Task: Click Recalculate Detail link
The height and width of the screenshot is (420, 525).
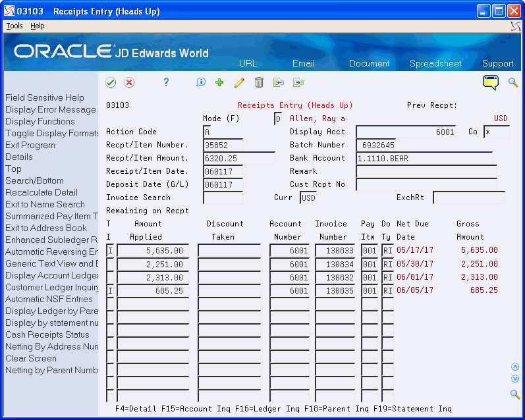Action: [41, 192]
